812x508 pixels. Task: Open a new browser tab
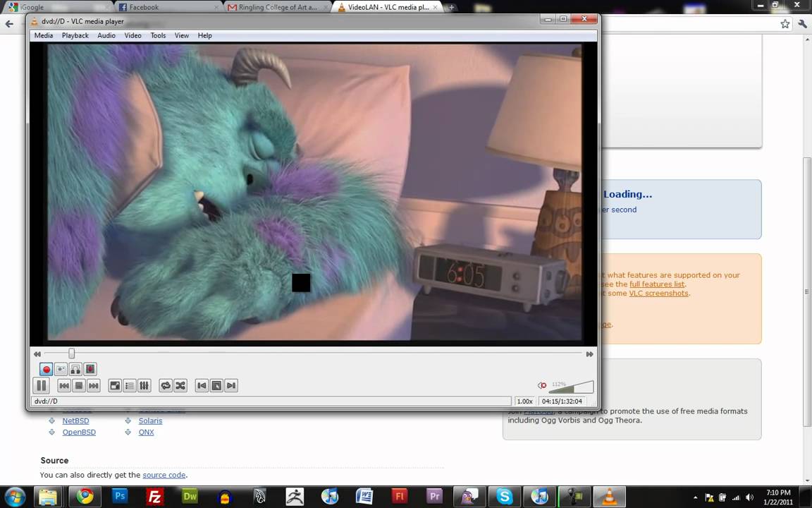point(451,7)
